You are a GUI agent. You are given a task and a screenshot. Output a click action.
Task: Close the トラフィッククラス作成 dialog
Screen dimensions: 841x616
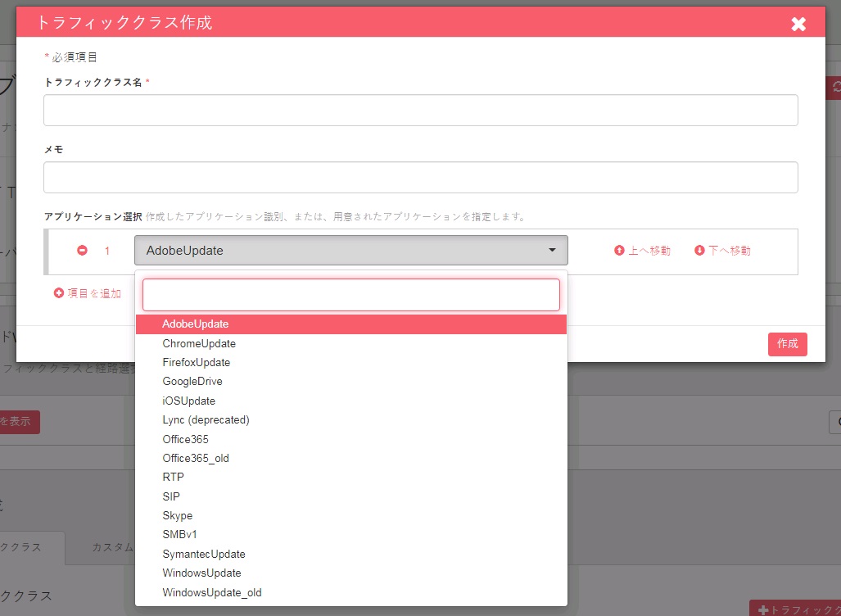pyautogui.click(x=798, y=24)
